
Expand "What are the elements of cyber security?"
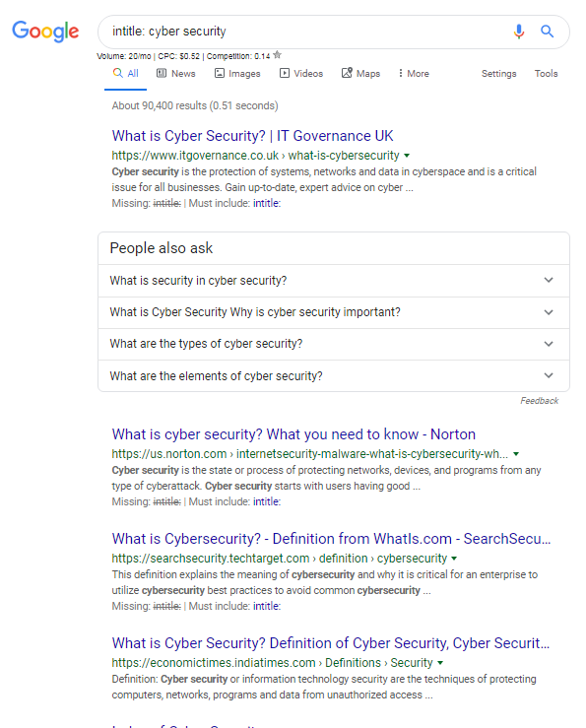pyautogui.click(x=334, y=375)
